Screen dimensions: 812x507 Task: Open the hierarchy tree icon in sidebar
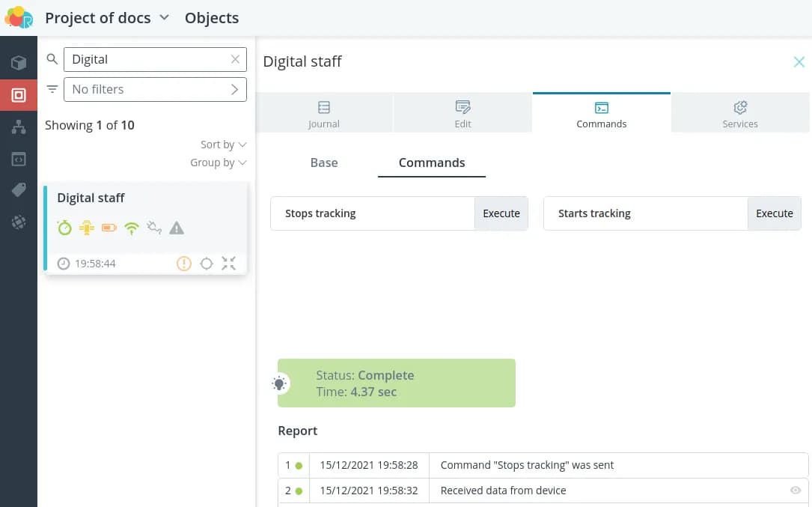click(19, 127)
